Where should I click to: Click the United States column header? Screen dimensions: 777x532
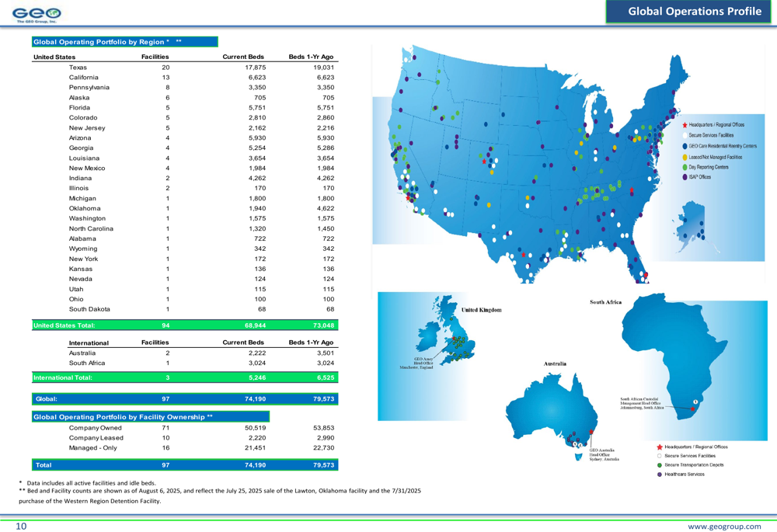54,57
